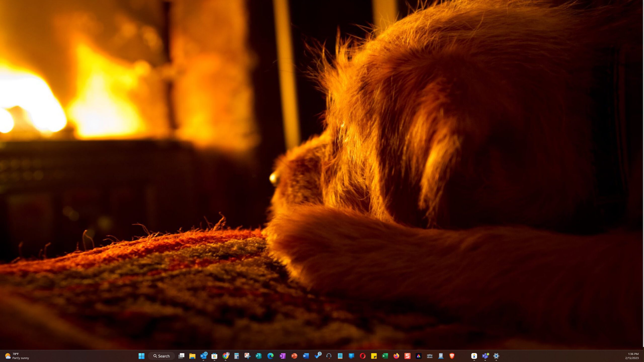Open the weather widget showing 78°F

17,356
